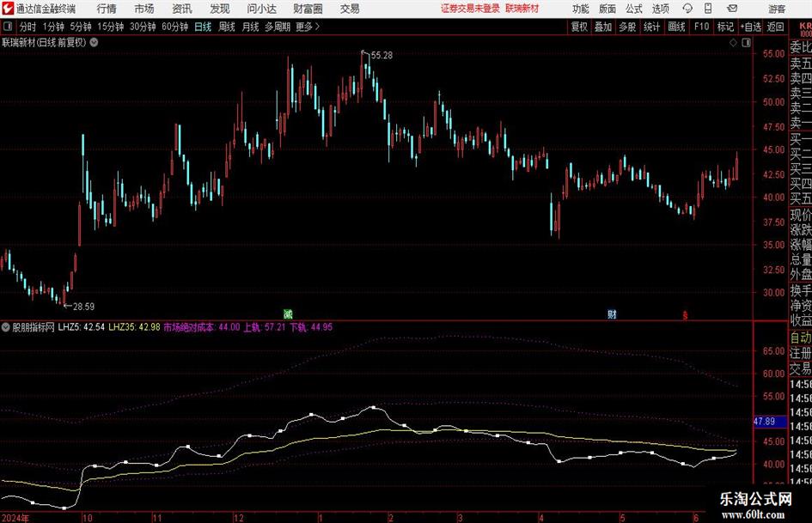Viewport: 812px width, 523px height.
Task: Click the 上轨: 57.21 value
Action: click(x=265, y=327)
